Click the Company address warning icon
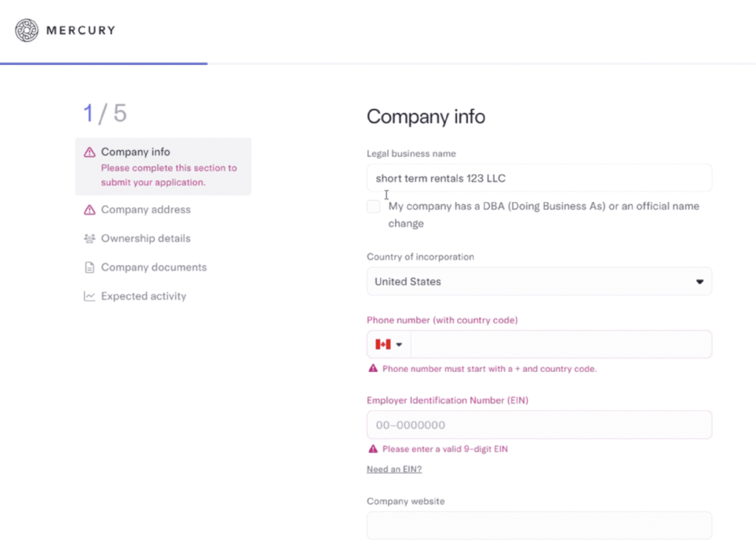This screenshot has width=756, height=555. (89, 210)
